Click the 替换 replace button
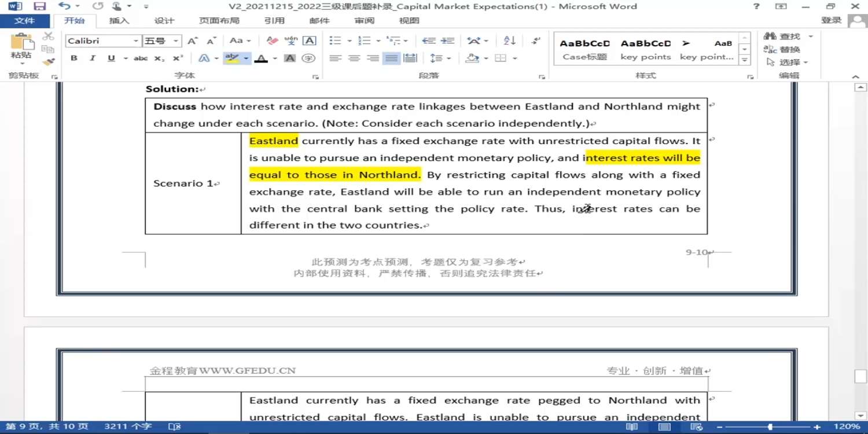Viewport: 868px width, 434px height. [x=783, y=50]
